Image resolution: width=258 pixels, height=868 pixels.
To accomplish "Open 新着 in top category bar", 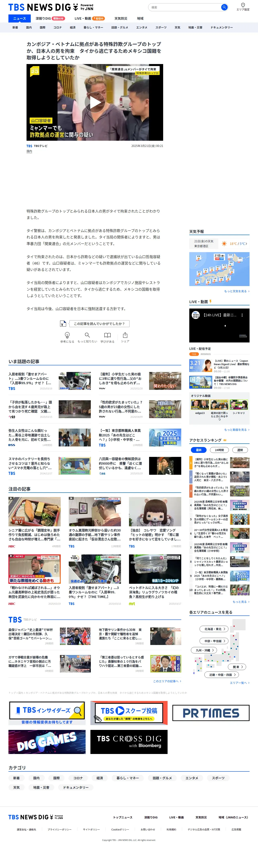I will point(15,27).
